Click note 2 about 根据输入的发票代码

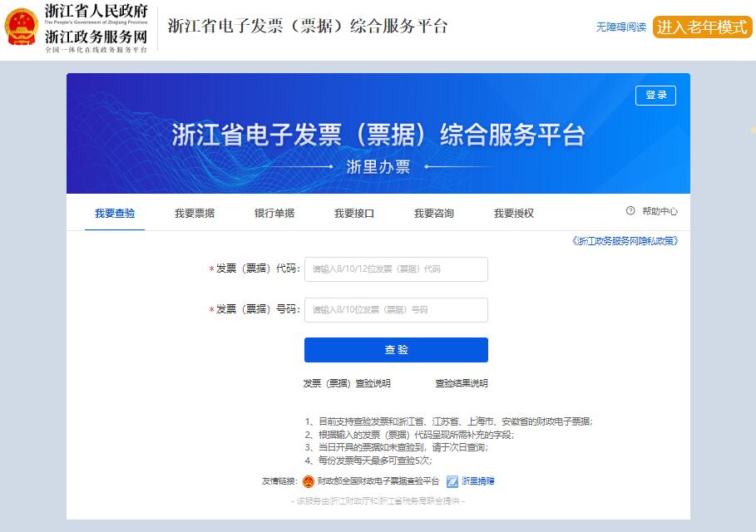point(409,435)
